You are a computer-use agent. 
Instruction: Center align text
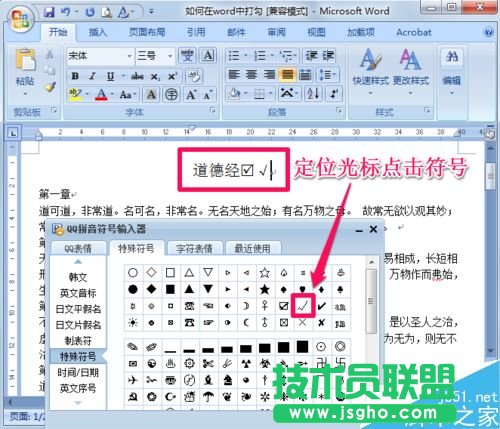(251, 75)
